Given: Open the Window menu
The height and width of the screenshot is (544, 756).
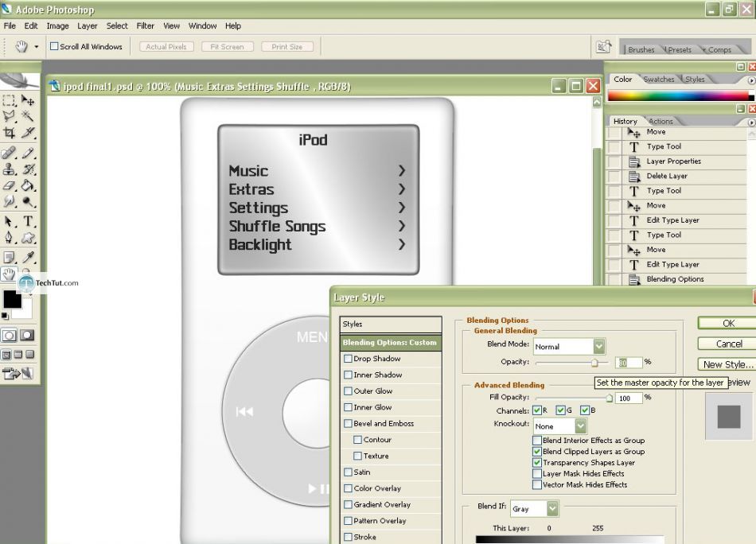Looking at the screenshot, I should pyautogui.click(x=202, y=26).
